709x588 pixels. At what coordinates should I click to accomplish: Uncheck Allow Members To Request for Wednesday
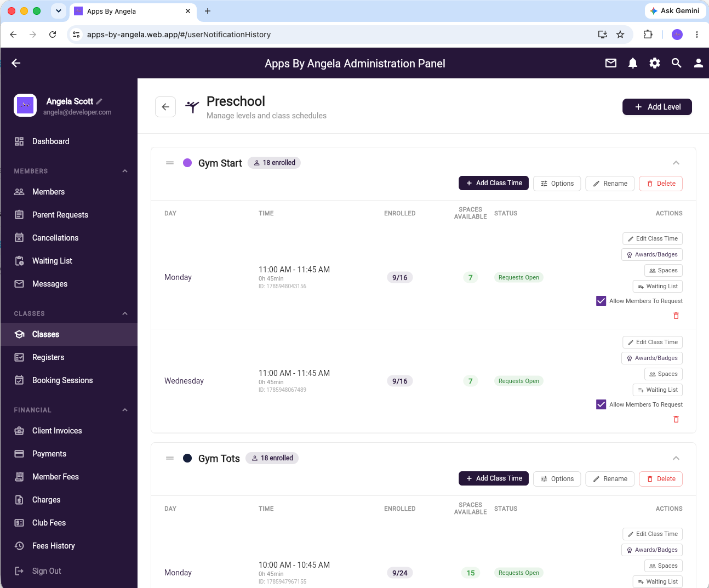click(x=601, y=404)
